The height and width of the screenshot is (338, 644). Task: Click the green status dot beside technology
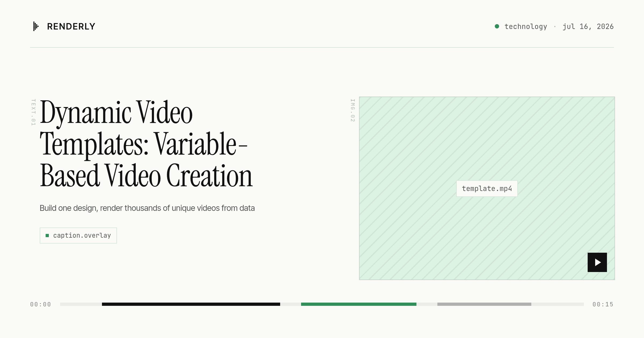[x=497, y=26]
